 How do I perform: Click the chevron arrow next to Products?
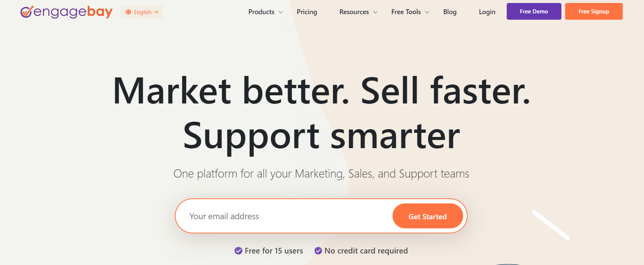(x=281, y=12)
